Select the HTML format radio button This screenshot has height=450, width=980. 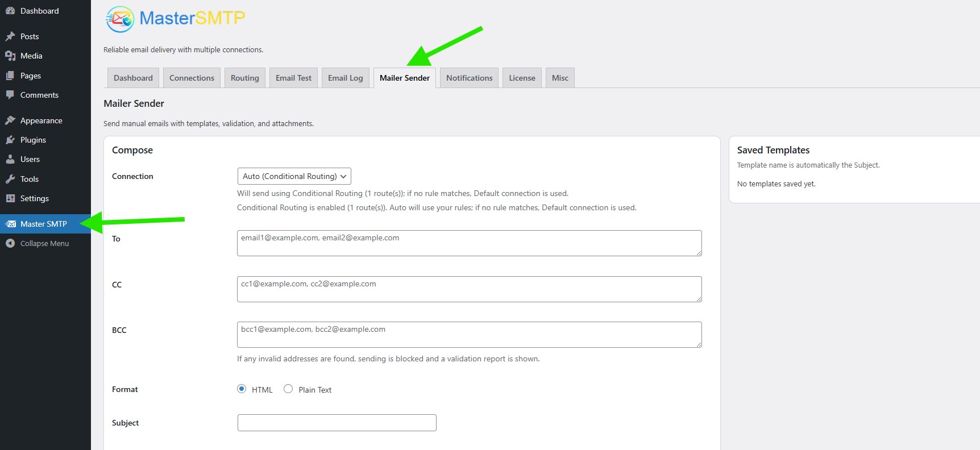tap(242, 389)
